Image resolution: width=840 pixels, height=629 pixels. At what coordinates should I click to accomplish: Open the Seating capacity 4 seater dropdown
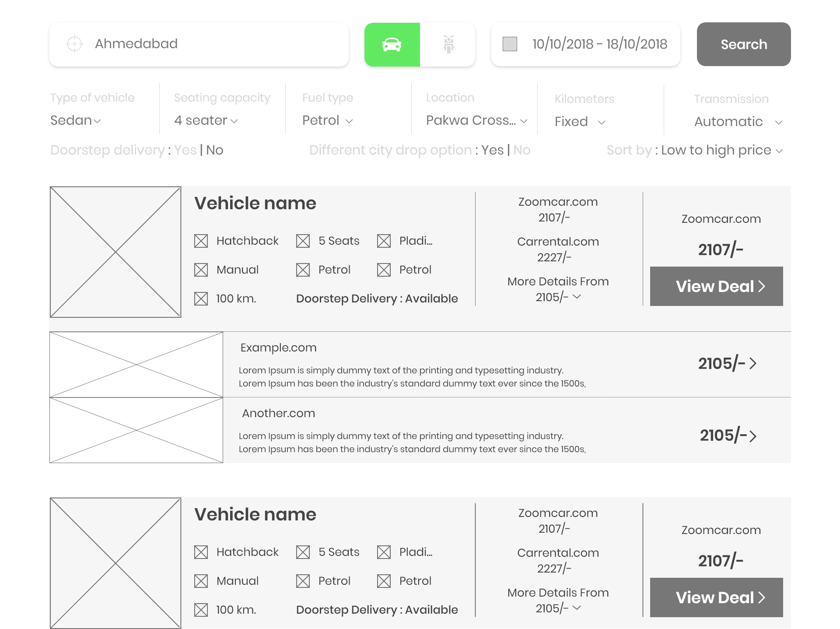(206, 120)
